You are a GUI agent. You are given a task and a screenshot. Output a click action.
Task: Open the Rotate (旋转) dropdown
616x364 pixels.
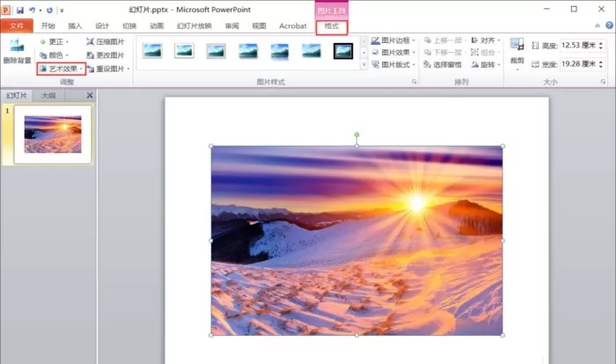(486, 64)
